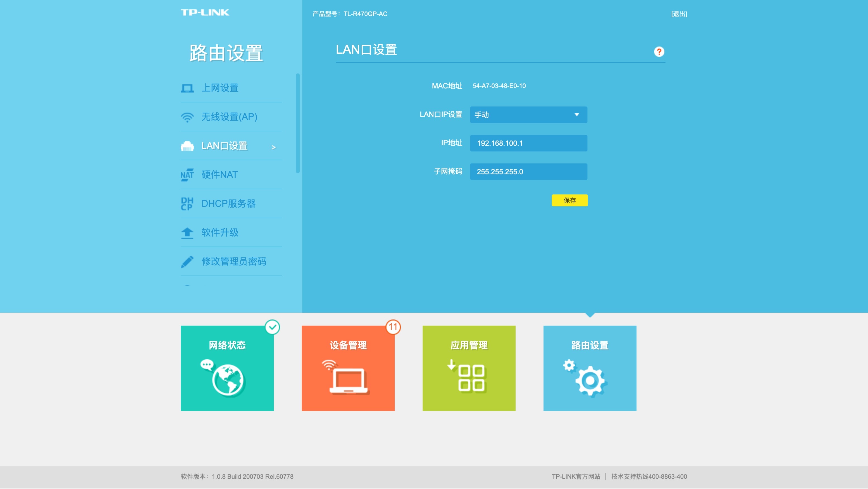Screen dimensions: 868x489
Task: Click the [退出] logout link
Action: (679, 14)
